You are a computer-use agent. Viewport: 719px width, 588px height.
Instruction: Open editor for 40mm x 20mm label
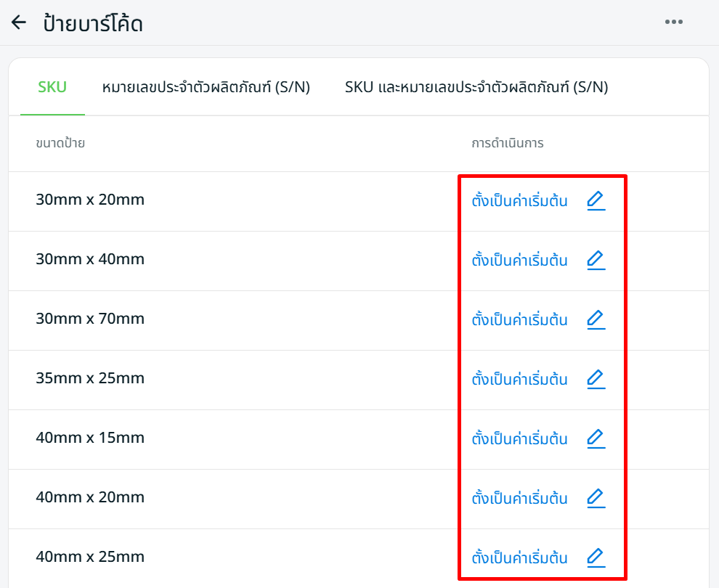tap(596, 498)
